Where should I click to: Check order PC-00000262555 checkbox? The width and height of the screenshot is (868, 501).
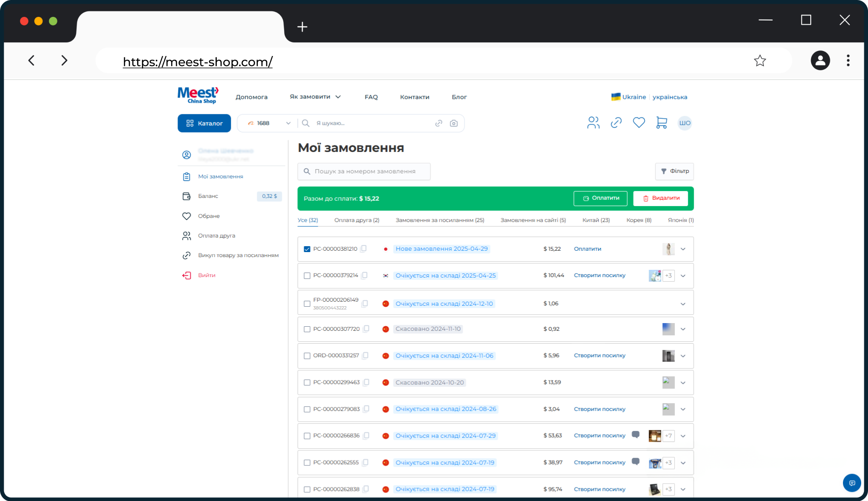point(307,462)
